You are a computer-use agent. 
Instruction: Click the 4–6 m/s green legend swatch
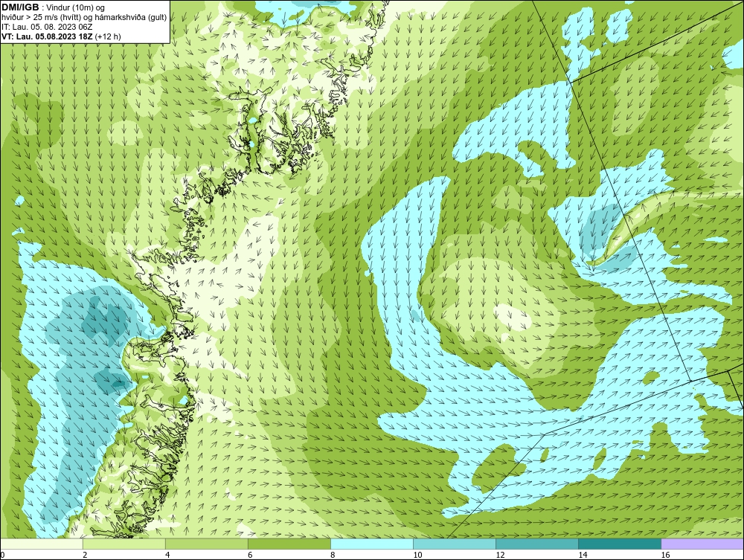[206, 544]
